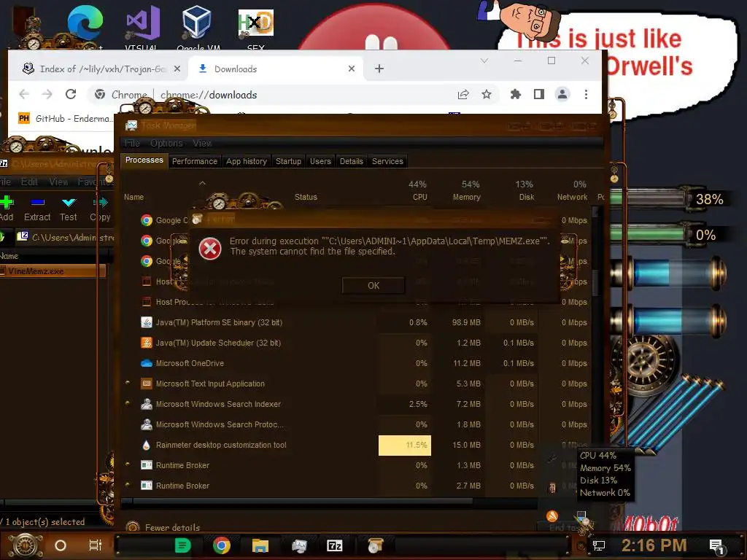Select Rainmeter desktop customization tool process
Screen dimensions: 747x560
click(x=357, y=445)
